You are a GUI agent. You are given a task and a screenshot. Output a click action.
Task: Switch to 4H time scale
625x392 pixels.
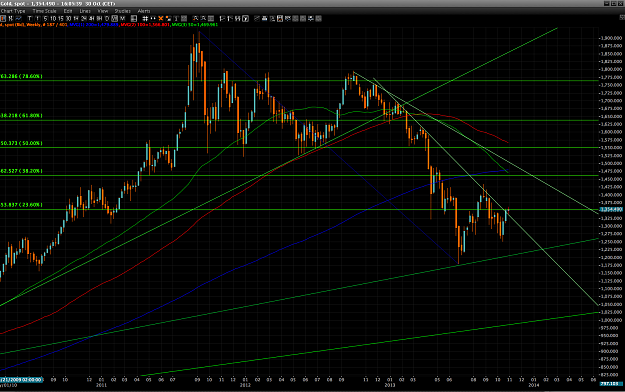click(x=91, y=18)
